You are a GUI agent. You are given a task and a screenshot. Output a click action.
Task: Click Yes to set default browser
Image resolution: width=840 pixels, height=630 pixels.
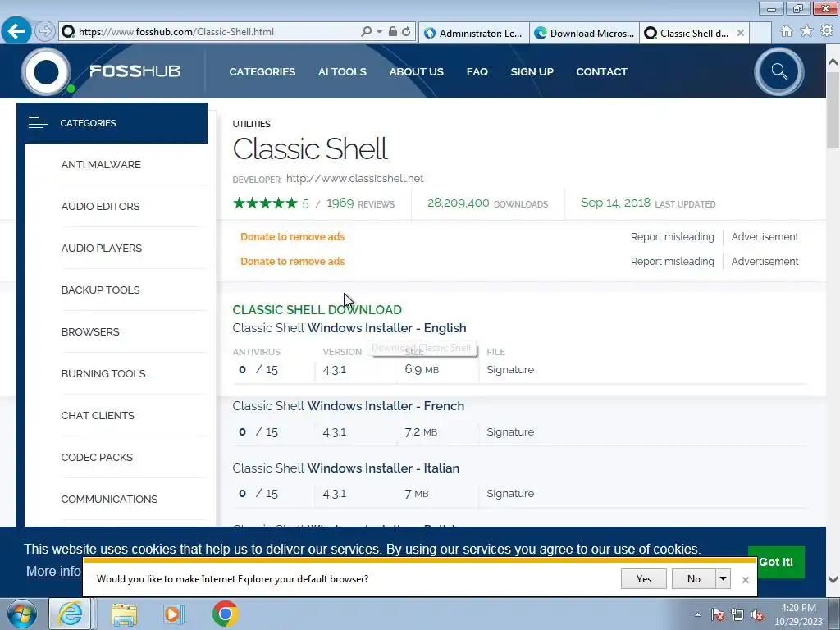(x=644, y=578)
